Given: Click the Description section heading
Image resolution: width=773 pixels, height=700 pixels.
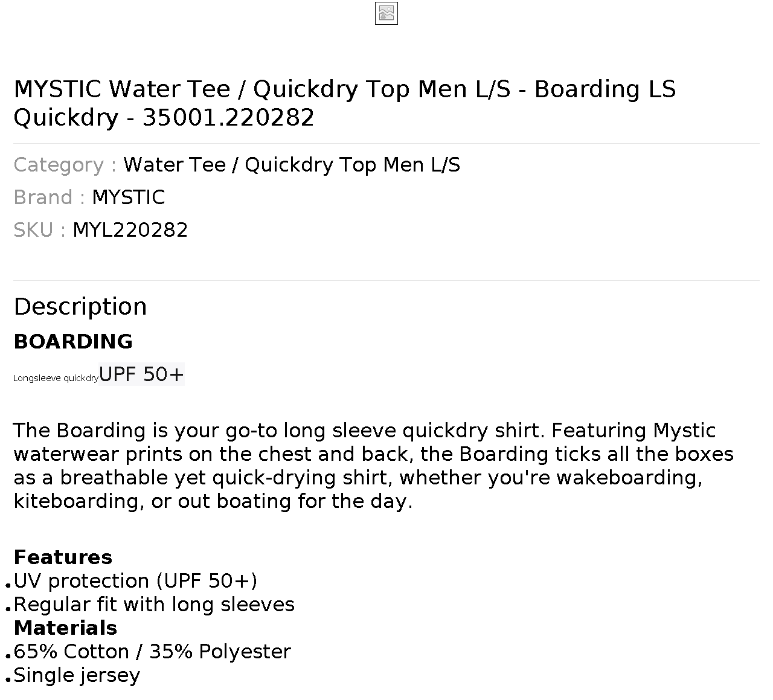Looking at the screenshot, I should (80, 307).
